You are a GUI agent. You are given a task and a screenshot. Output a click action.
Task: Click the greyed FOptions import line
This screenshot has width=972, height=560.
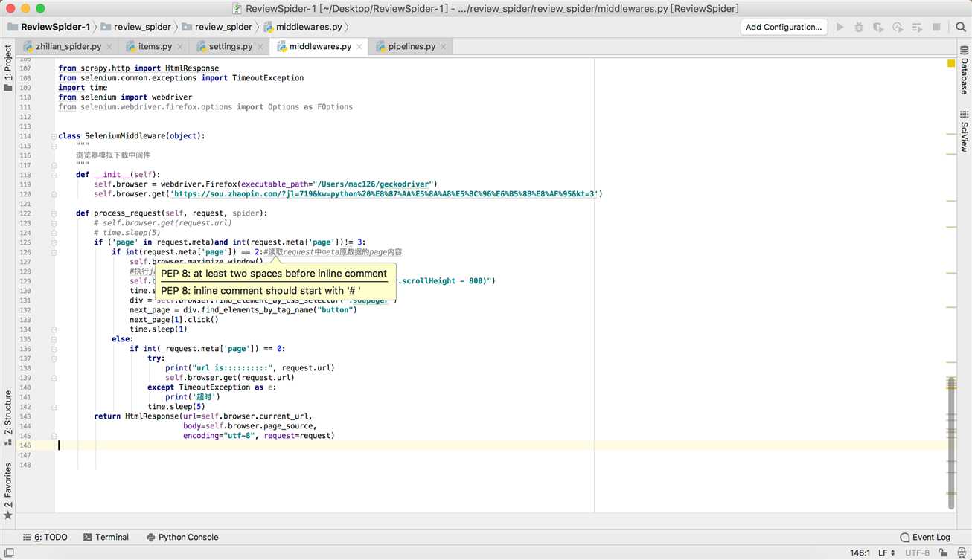pos(205,107)
